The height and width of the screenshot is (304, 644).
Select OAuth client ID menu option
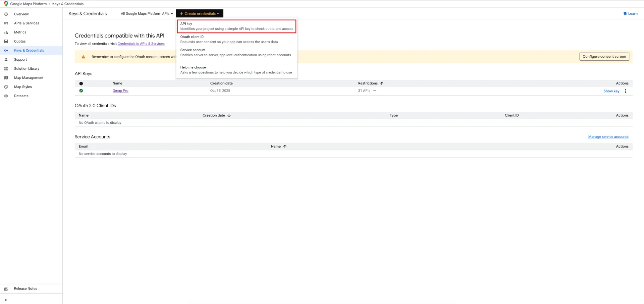(x=237, y=39)
